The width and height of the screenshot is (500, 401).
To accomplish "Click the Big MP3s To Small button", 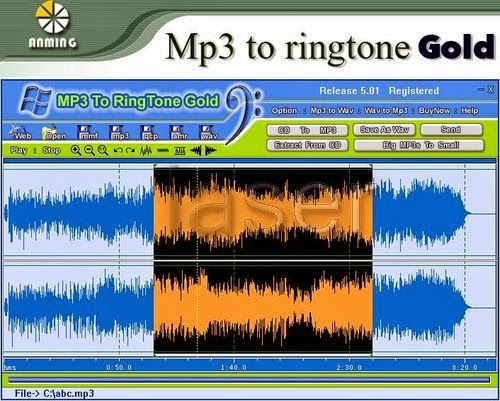I will (x=419, y=145).
